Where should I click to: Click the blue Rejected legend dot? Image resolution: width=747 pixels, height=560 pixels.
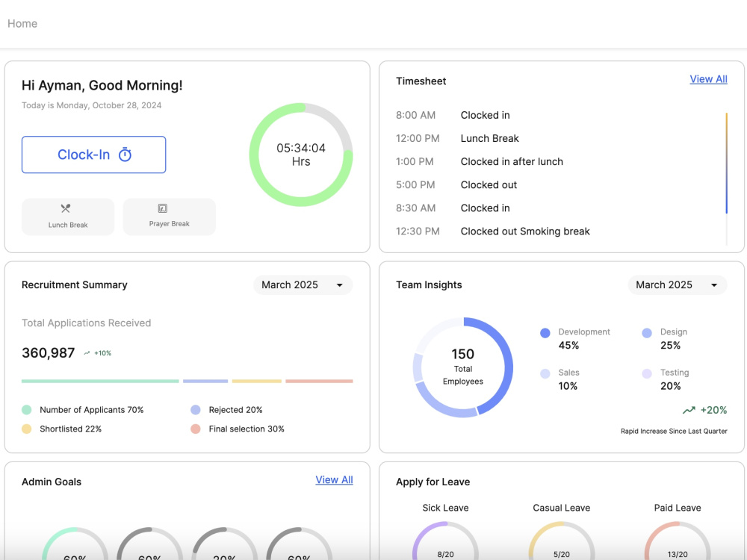(195, 409)
